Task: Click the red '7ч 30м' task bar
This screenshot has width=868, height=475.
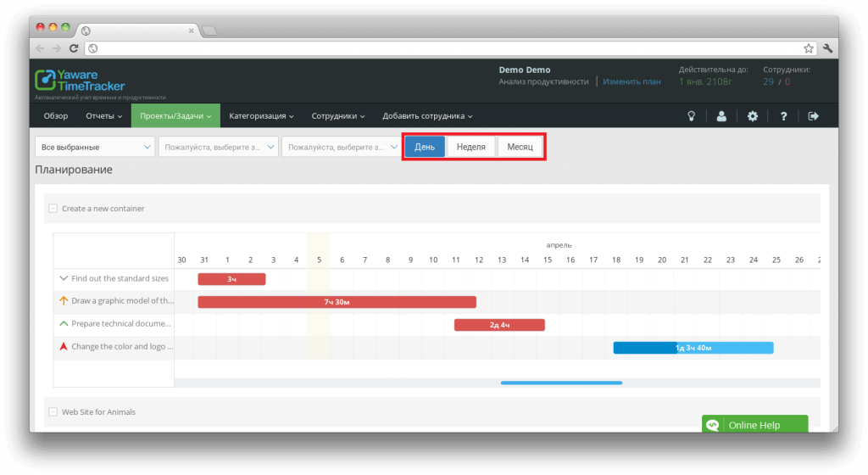Action: [337, 301]
